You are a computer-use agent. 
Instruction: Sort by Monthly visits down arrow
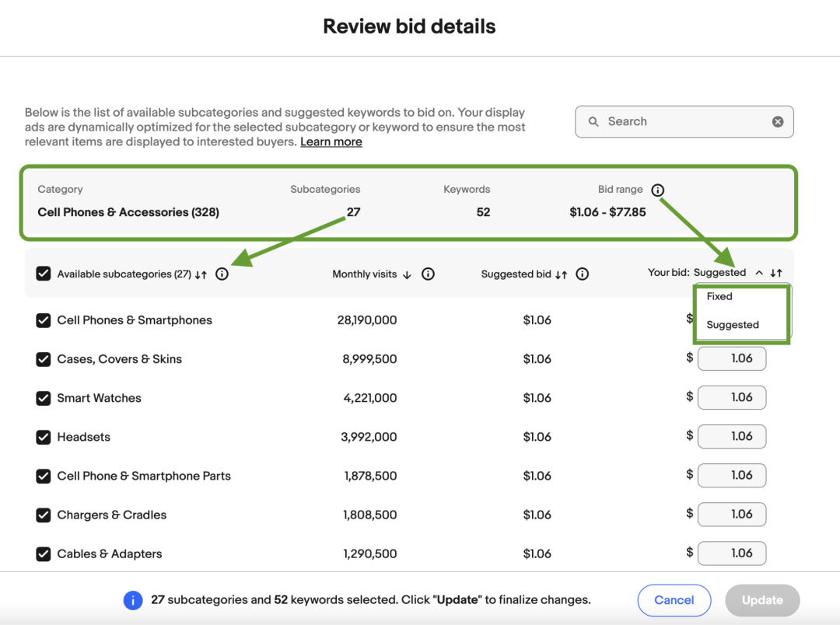coord(407,274)
